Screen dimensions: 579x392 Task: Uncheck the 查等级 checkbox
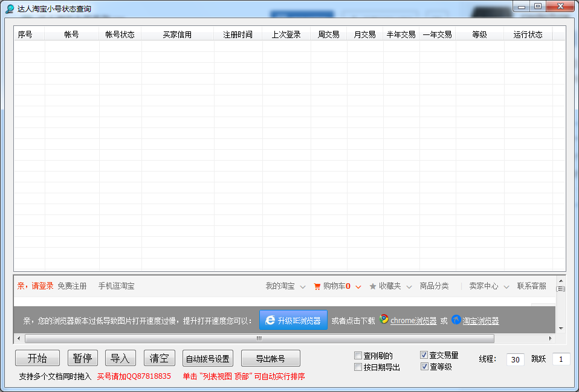coord(424,366)
